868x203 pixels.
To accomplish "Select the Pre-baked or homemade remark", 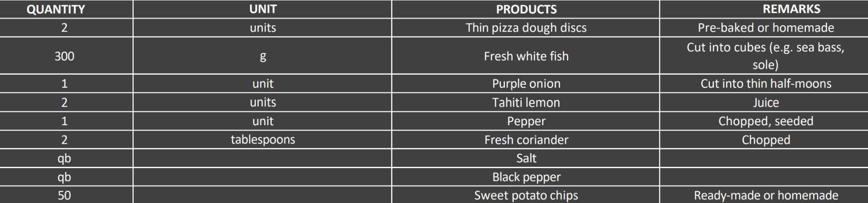I will click(766, 28).
